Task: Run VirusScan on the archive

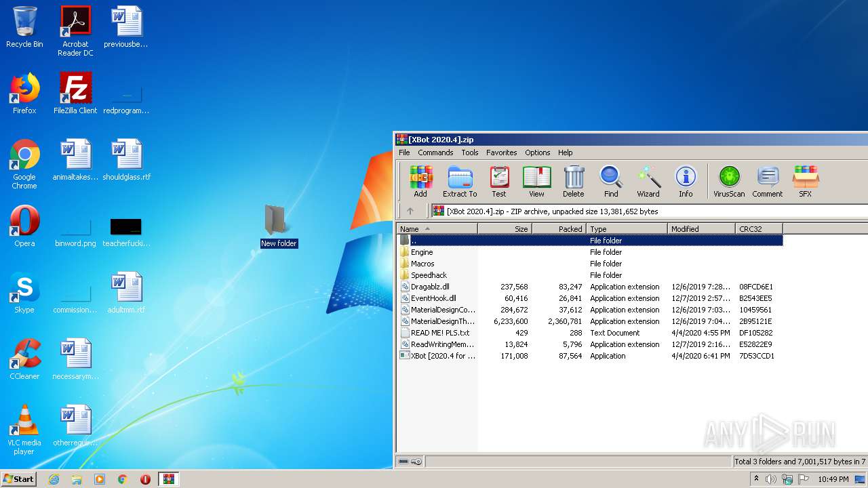Action: [x=729, y=181]
